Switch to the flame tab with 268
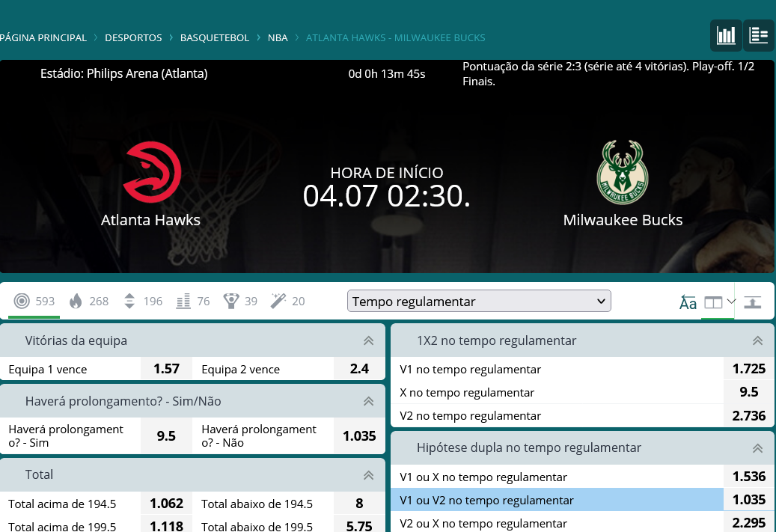 pyautogui.click(x=89, y=301)
